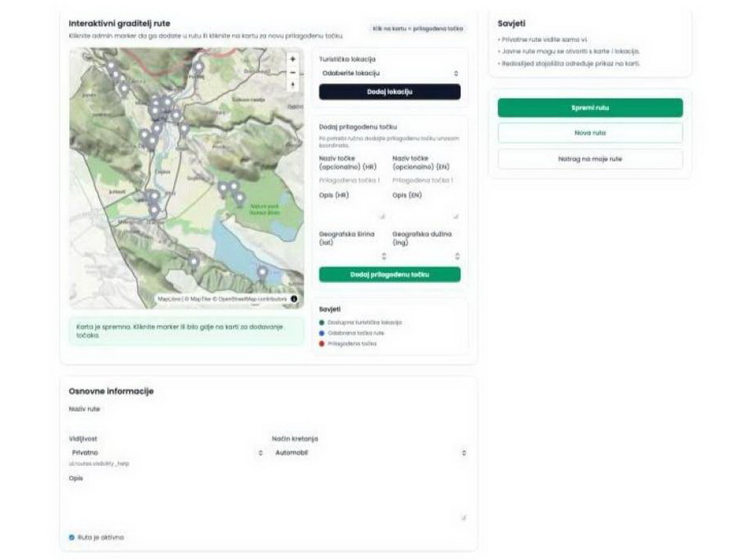
Task: Zoom in on the route map
Action: (x=293, y=59)
